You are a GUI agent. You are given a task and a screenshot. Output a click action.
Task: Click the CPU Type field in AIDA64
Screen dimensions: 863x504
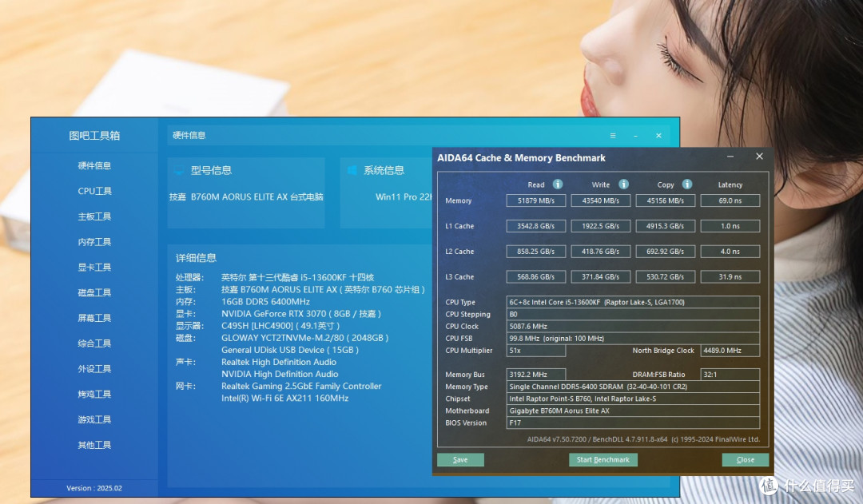pyautogui.click(x=633, y=302)
